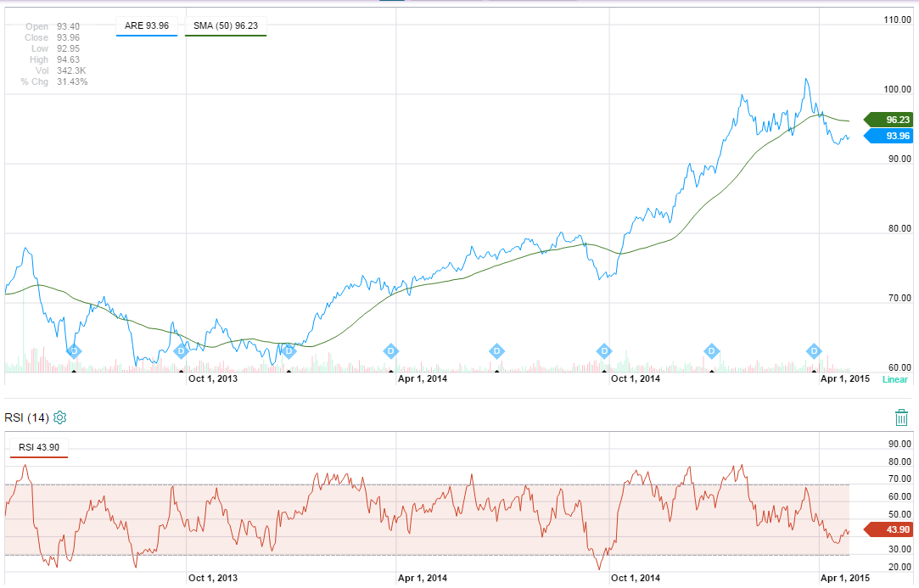
Task: Click the dividend marker under Oct 1, 2014
Action: 604,350
